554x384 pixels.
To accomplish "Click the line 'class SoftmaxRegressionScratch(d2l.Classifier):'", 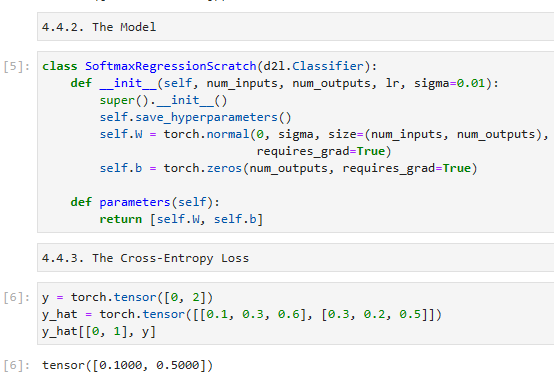I will tap(210, 66).
